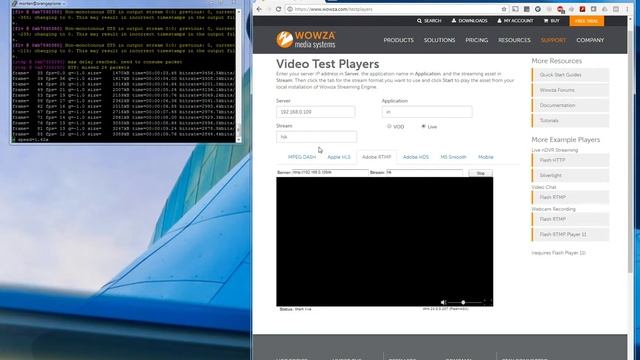Image resolution: width=640 pixels, height=360 pixels.
Task: Click the 'Status: Start live' text
Action: 296,309
